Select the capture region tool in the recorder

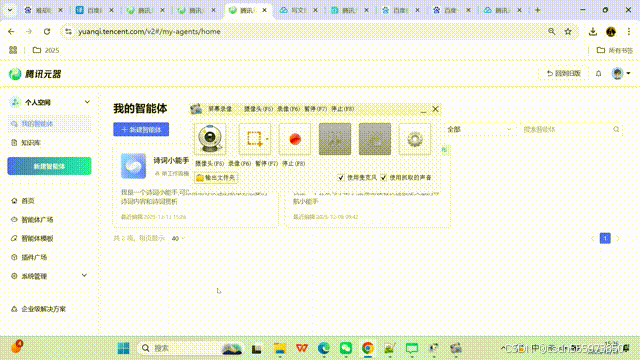pos(255,139)
